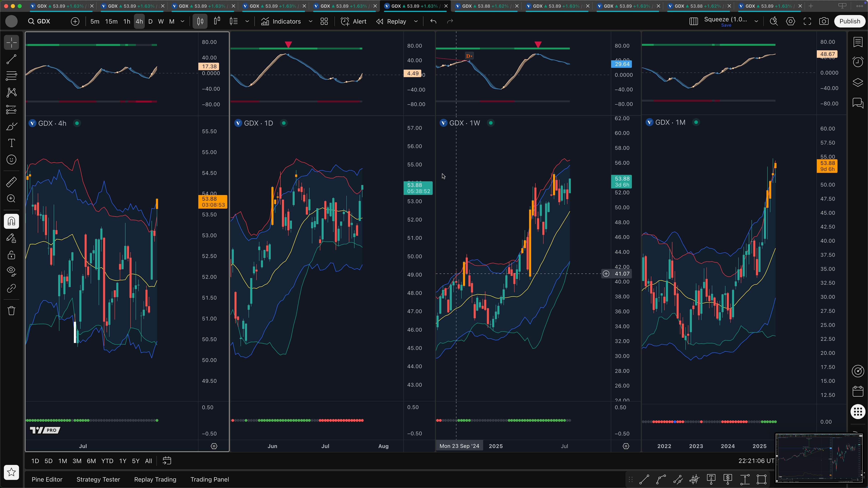This screenshot has height=488, width=868.
Task: Add a symbol to compare with plus icon
Action: pyautogui.click(x=75, y=21)
